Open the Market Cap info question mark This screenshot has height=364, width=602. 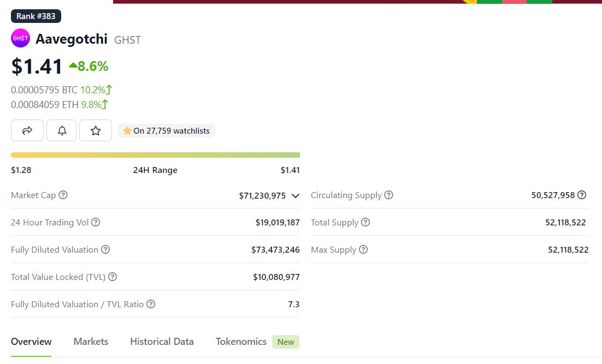[63, 195]
